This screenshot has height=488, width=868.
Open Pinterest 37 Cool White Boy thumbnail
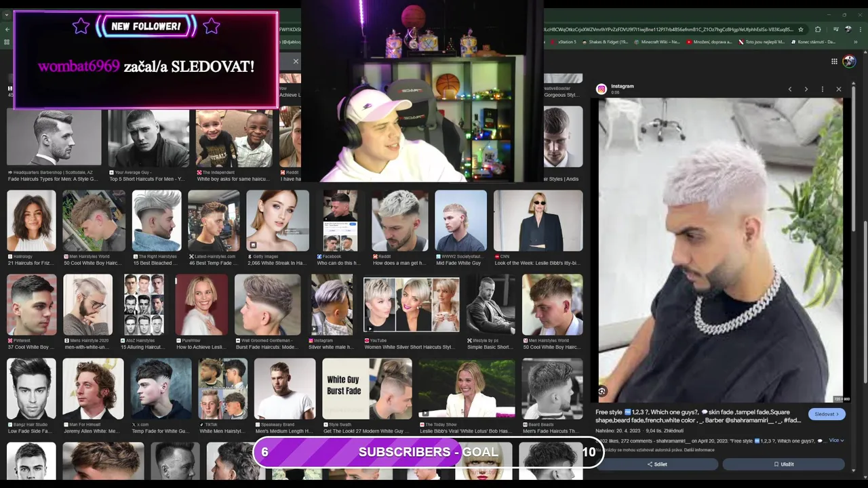31,304
